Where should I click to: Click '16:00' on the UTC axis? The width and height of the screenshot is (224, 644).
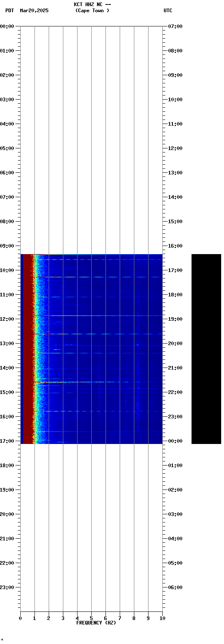(x=175, y=246)
